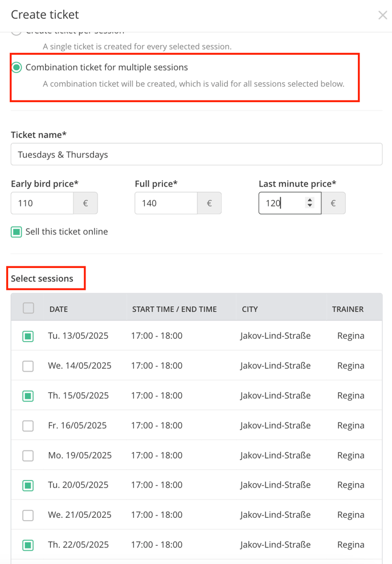Select the Fr. 16/05/2025 session checkbox
392x564 pixels.
coord(28,425)
